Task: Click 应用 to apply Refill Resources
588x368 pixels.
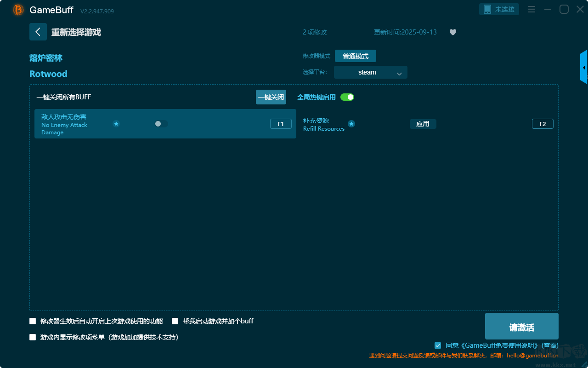Action: point(423,124)
